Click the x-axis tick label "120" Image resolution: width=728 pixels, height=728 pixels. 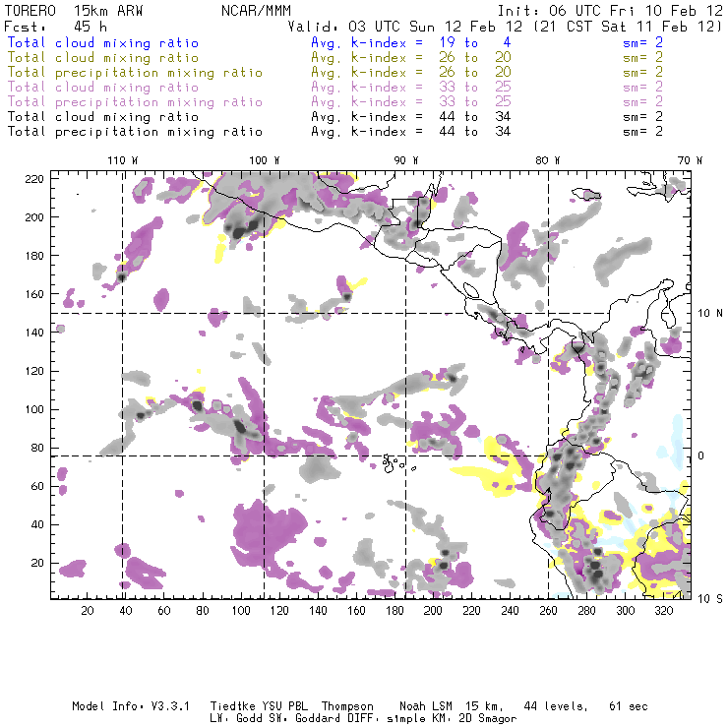click(x=279, y=611)
